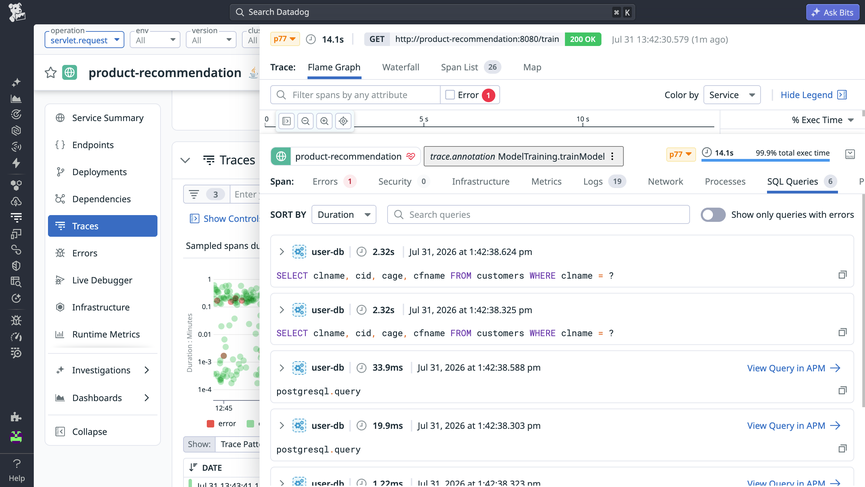Click the Datadog logo icon
The image size is (865, 487).
pos(17,12)
